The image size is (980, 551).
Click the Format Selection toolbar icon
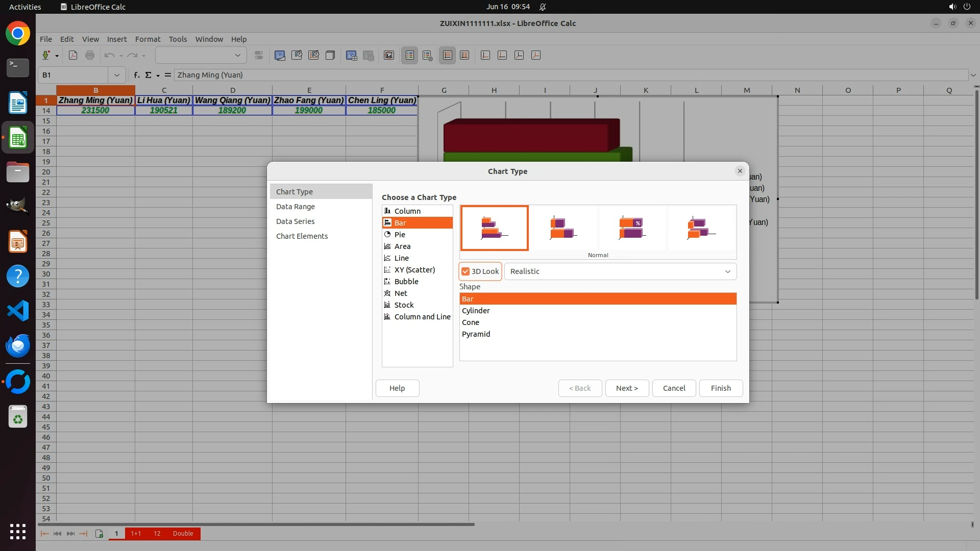tap(259, 56)
